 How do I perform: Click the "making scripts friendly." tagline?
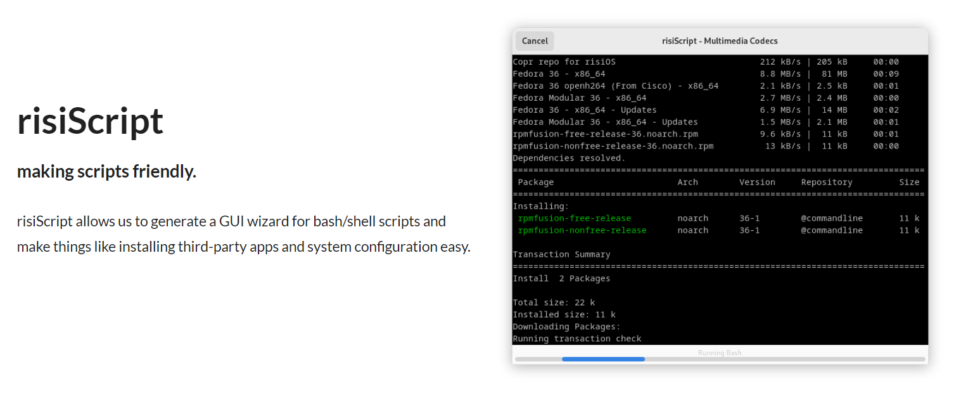[x=106, y=172]
